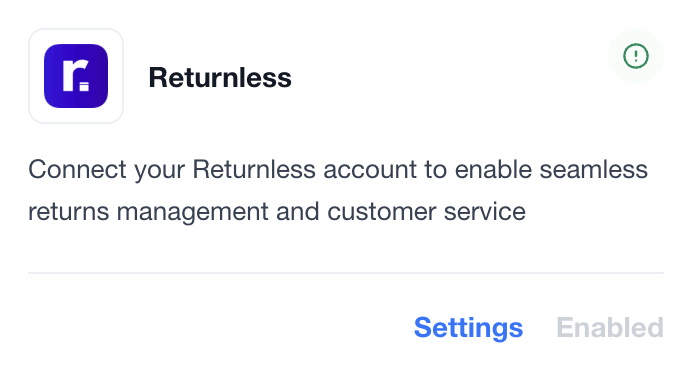Image resolution: width=698 pixels, height=382 pixels.
Task: Toggle the Enabled status label
Action: [610, 328]
